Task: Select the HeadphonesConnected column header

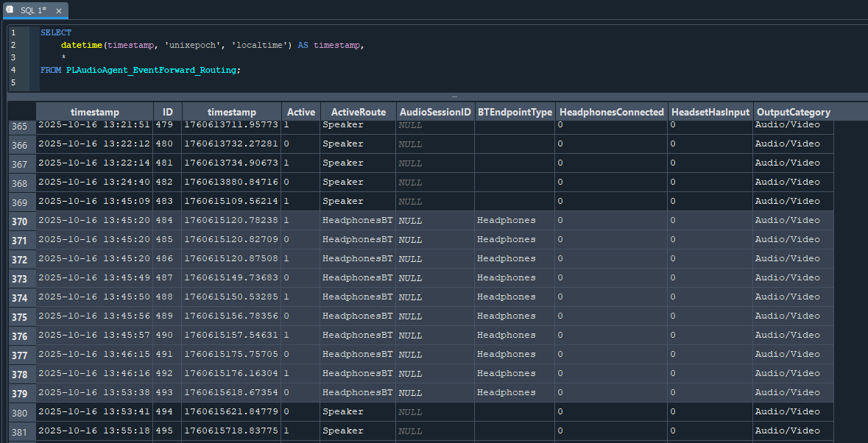Action: pyautogui.click(x=611, y=112)
